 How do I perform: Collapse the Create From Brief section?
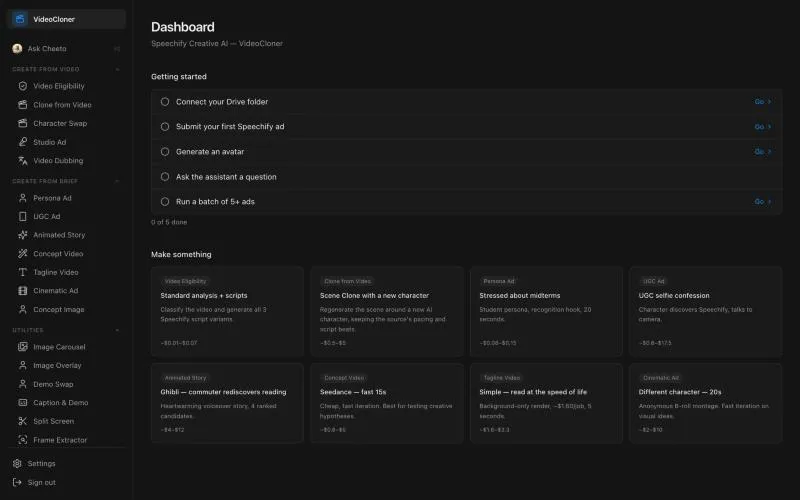tap(117, 181)
